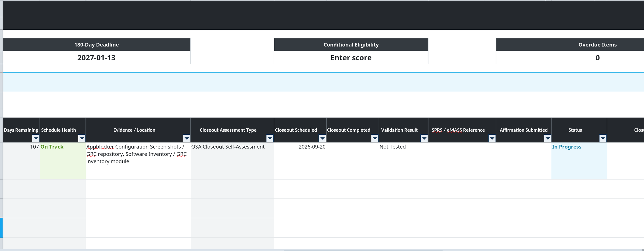Image resolution: width=644 pixels, height=251 pixels.
Task: Click the Conditional Eligibility header cell
Action: [351, 45]
